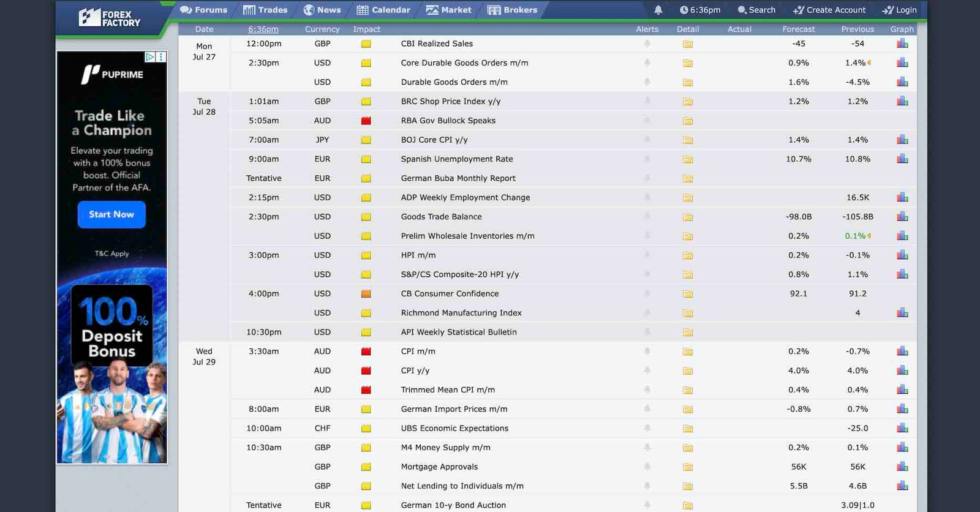Click S&P/CS Composite-20 HPI y/y event
The width and height of the screenshot is (980, 512).
460,274
